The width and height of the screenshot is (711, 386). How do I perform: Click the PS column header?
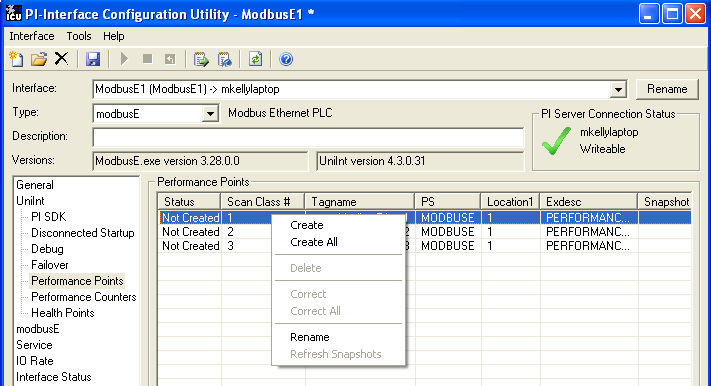[448, 202]
